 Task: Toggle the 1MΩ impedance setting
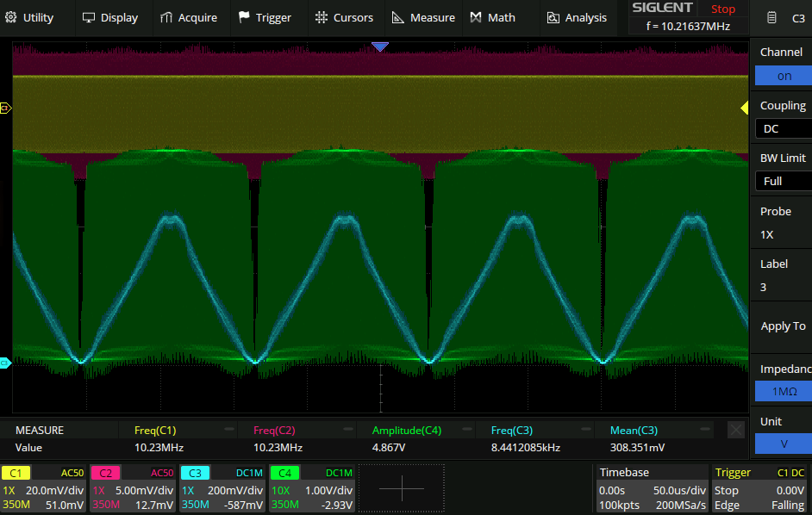[784, 391]
